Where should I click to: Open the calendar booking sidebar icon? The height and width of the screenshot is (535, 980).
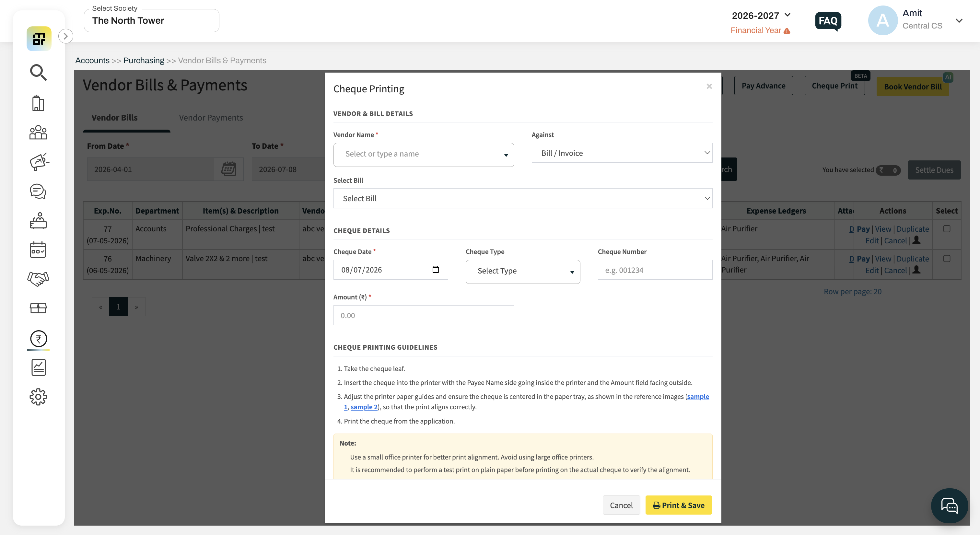click(x=38, y=250)
